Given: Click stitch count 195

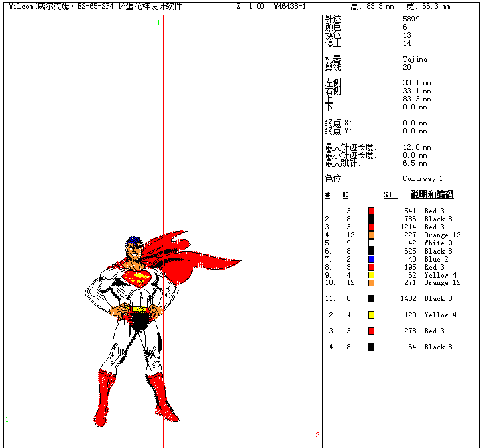Looking at the screenshot, I should tap(410, 268).
